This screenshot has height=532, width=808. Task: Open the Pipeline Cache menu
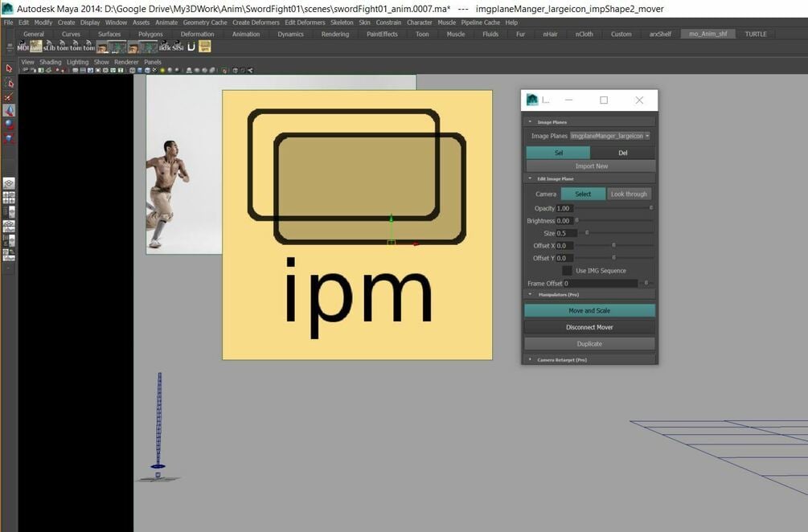[480, 23]
